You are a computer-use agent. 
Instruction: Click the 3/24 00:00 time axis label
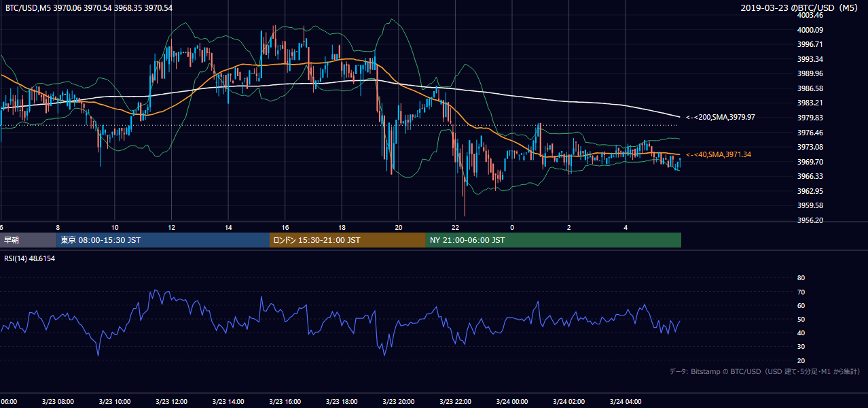(x=512, y=402)
